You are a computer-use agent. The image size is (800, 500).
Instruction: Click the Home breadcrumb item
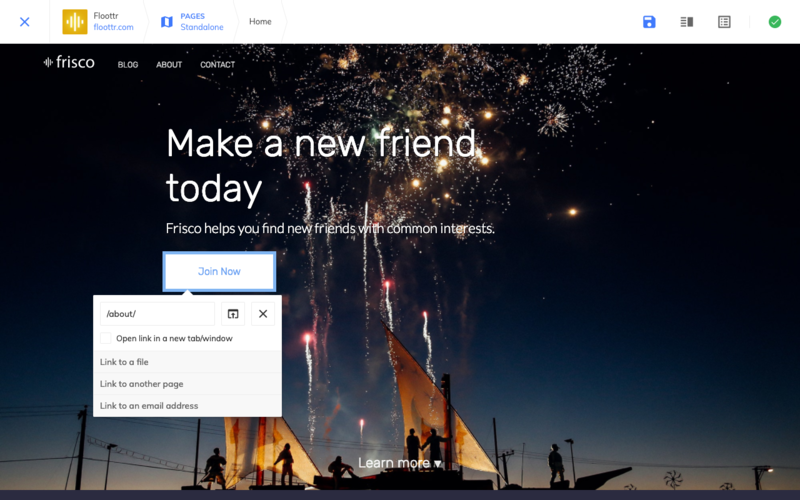(x=260, y=22)
